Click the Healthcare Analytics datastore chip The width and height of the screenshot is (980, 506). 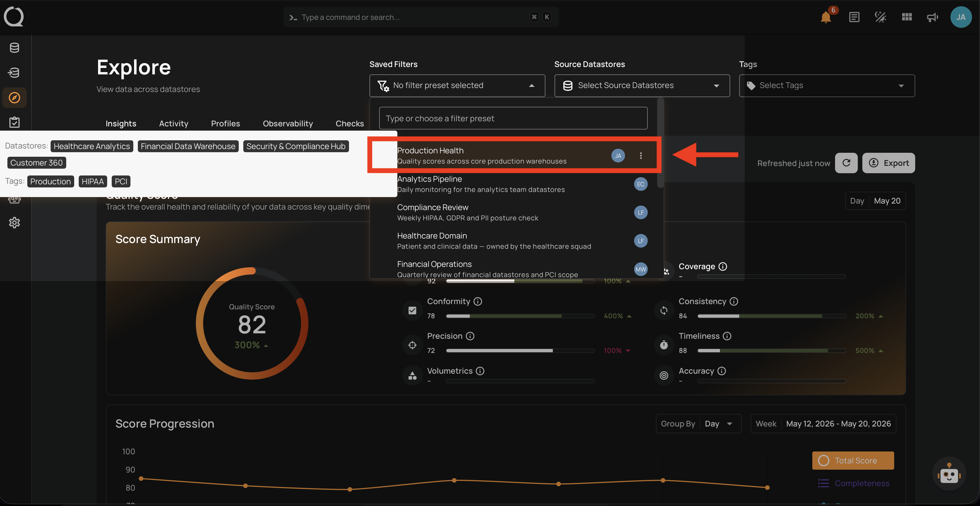pyautogui.click(x=92, y=146)
